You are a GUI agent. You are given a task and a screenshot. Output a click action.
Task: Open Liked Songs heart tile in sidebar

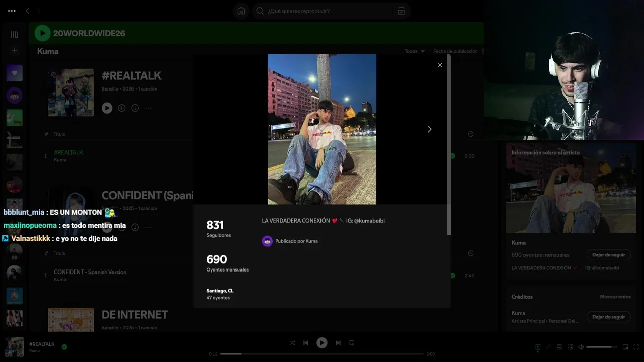click(14, 73)
